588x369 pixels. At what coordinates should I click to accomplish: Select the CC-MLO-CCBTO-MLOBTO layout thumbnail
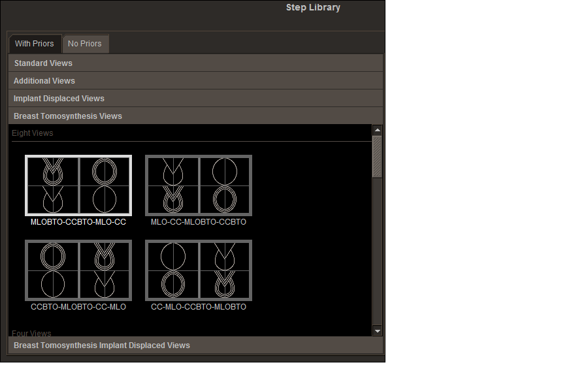(x=199, y=270)
